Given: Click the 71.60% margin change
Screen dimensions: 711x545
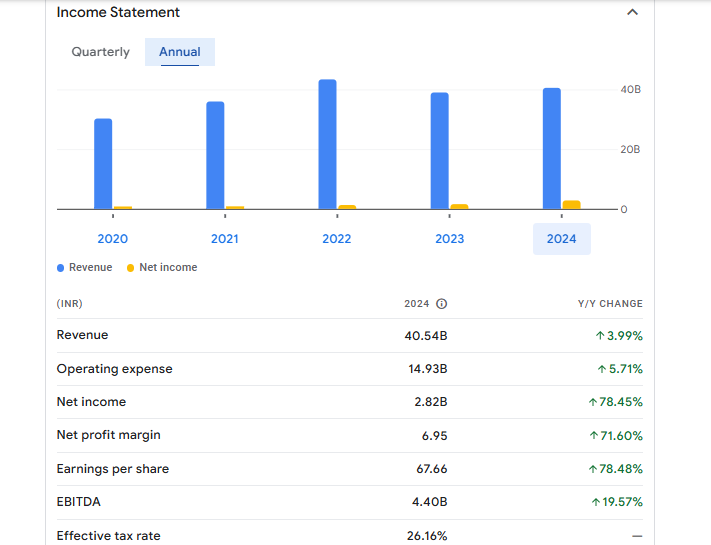Looking at the screenshot, I should (x=616, y=436).
